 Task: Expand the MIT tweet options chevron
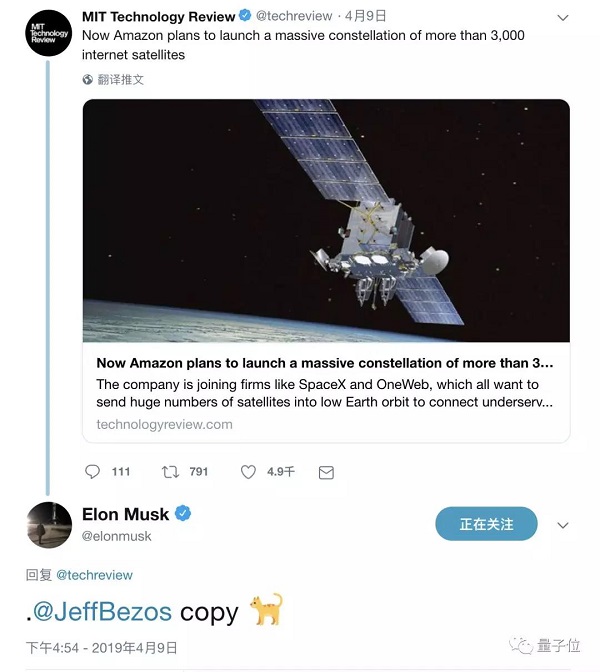click(563, 17)
